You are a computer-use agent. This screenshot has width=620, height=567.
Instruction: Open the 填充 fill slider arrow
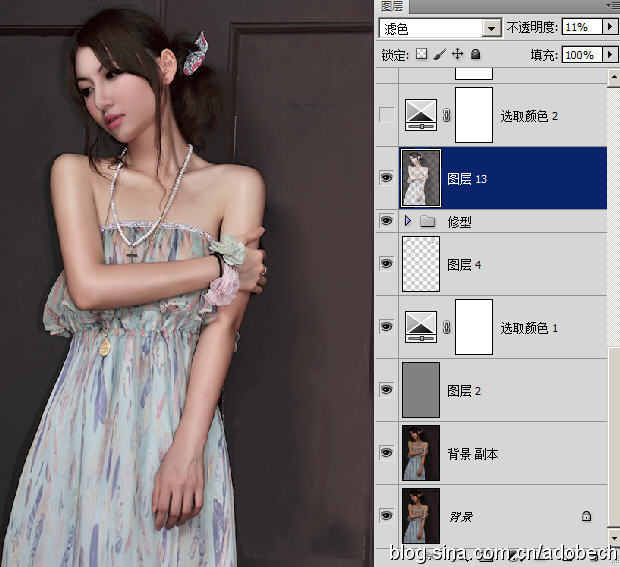click(x=610, y=54)
